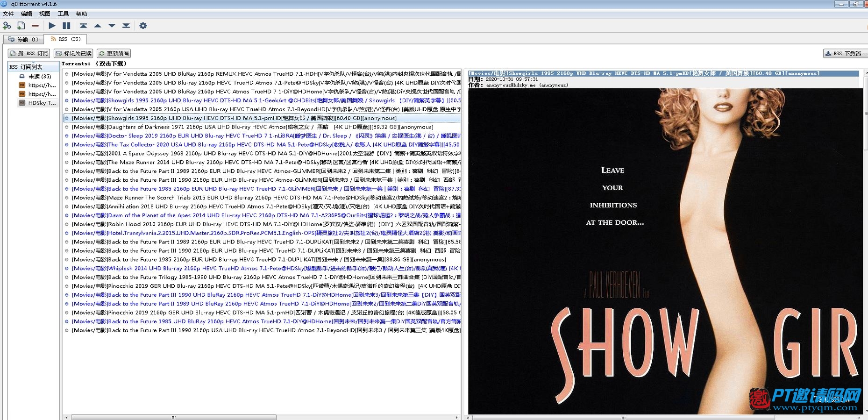Click the inbox icon beside 未读 (35)
The height and width of the screenshot is (420, 868).
coord(22,76)
